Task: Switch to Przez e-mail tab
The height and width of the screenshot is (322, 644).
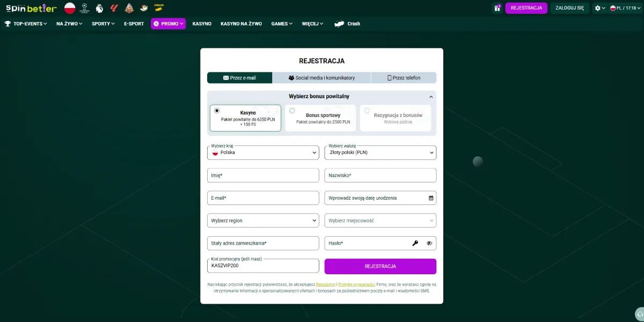Action: pyautogui.click(x=239, y=78)
